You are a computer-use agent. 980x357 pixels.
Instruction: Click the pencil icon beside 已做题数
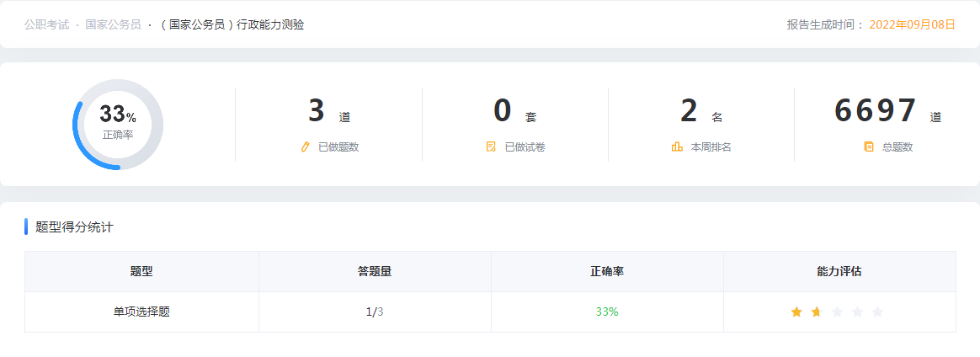[306, 147]
